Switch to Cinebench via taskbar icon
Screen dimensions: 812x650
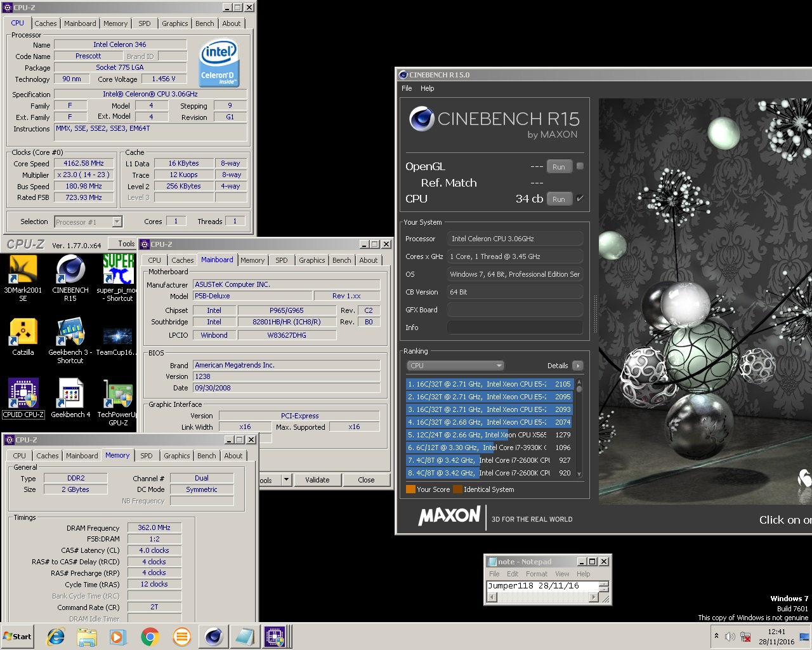pyautogui.click(x=214, y=637)
